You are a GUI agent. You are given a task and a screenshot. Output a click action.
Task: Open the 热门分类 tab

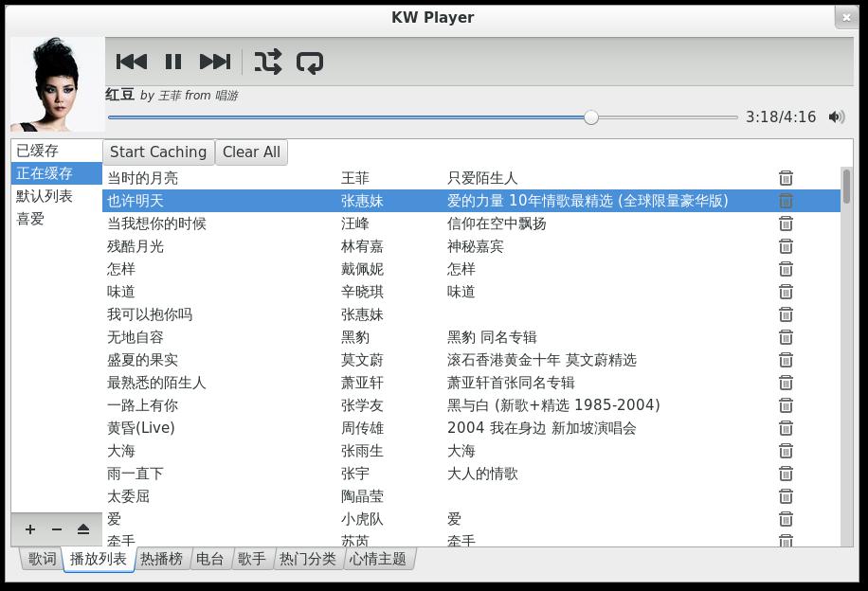pyautogui.click(x=307, y=559)
